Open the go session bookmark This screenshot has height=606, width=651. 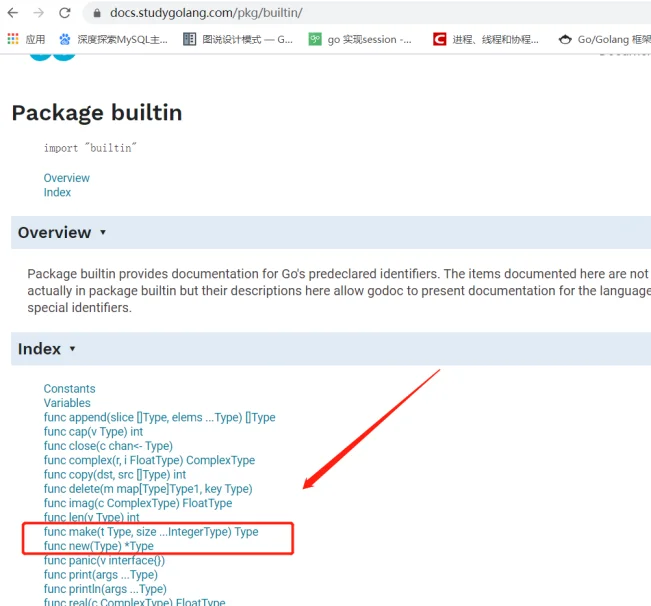pyautogui.click(x=360, y=39)
